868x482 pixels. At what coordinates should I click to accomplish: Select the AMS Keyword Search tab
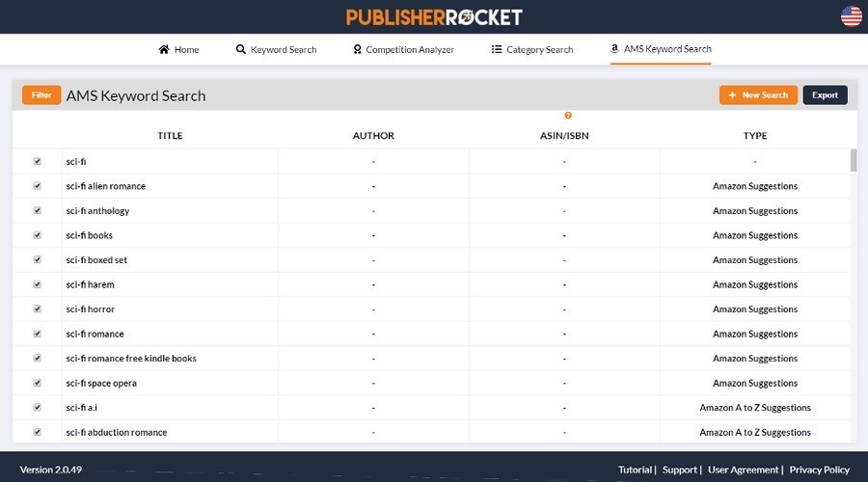[x=661, y=49]
